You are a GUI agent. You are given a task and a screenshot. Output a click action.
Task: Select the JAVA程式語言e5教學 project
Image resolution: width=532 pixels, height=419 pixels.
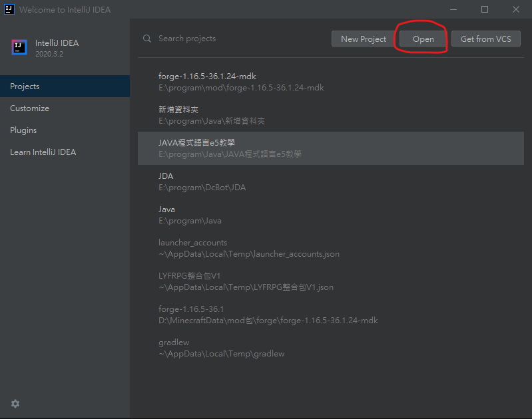coord(331,148)
